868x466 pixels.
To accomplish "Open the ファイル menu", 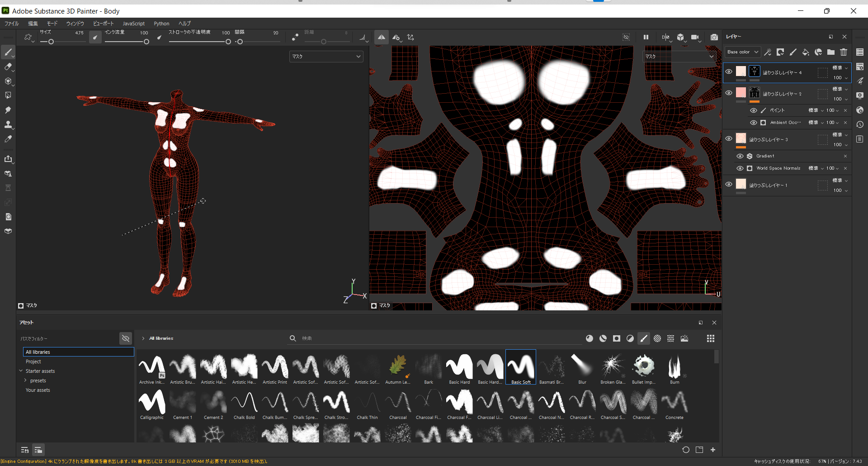I will coord(11,24).
